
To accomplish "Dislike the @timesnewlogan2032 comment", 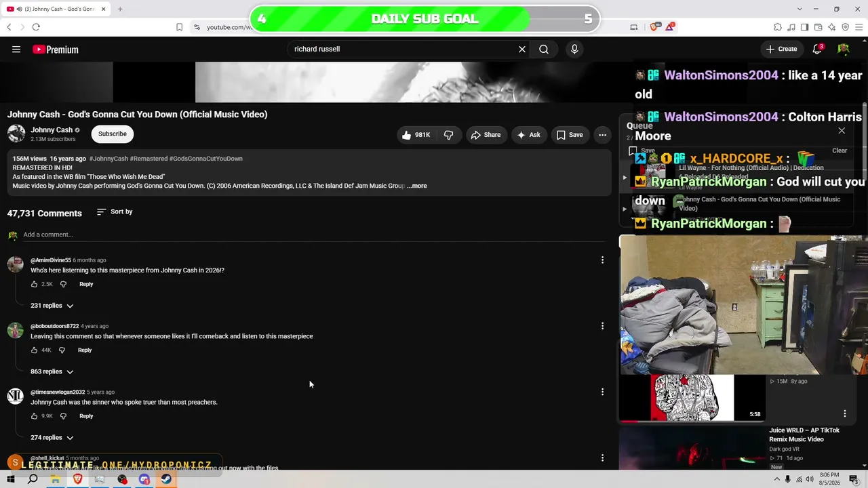I will (x=63, y=416).
